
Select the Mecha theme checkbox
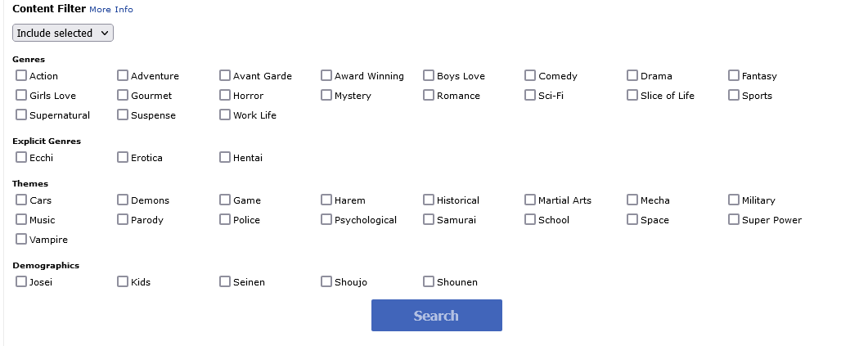click(632, 200)
